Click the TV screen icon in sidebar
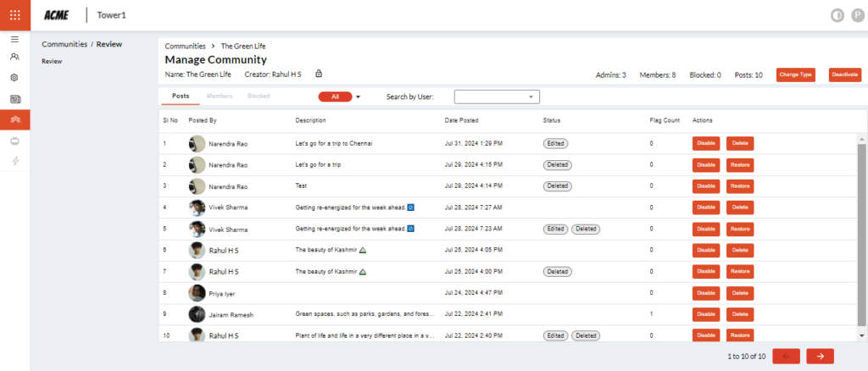 [14, 141]
